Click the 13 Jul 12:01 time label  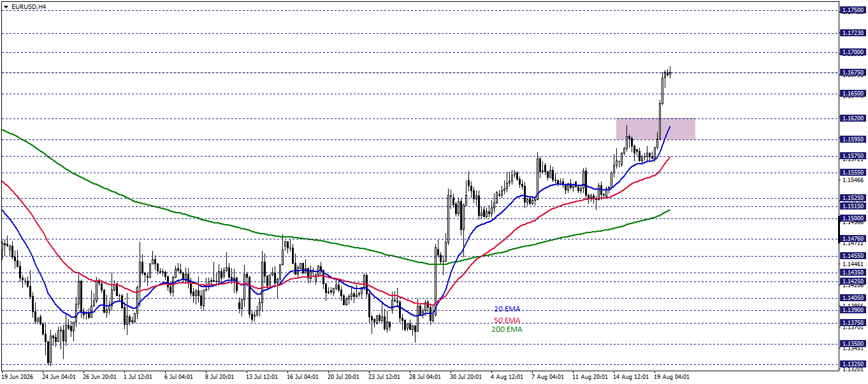pyautogui.click(x=263, y=377)
